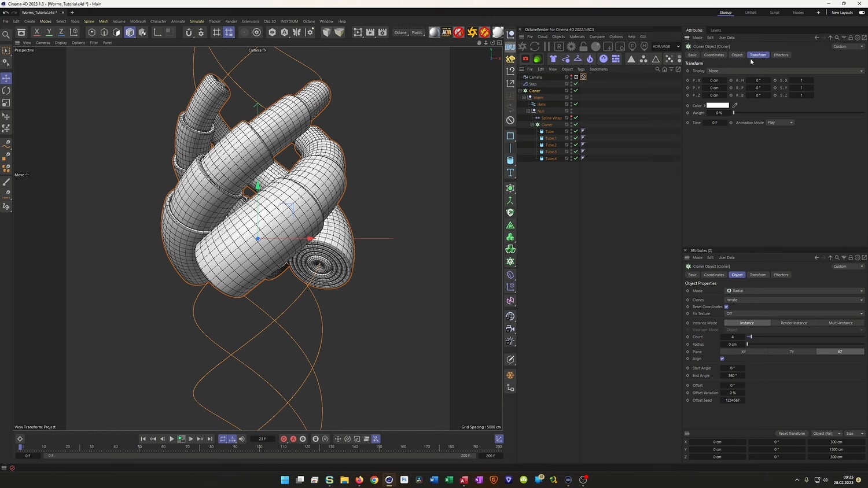The width and height of the screenshot is (868, 488).
Task: Click the Cylinder primitive icon in the side palette
Action: (510, 160)
